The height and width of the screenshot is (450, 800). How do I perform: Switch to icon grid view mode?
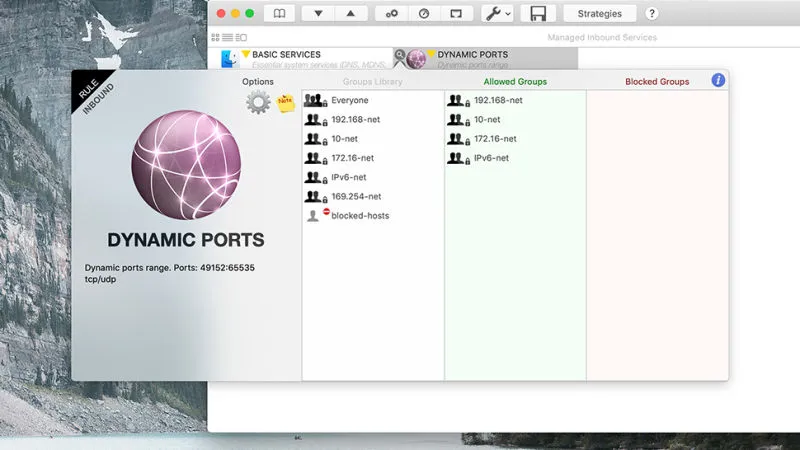click(216, 37)
